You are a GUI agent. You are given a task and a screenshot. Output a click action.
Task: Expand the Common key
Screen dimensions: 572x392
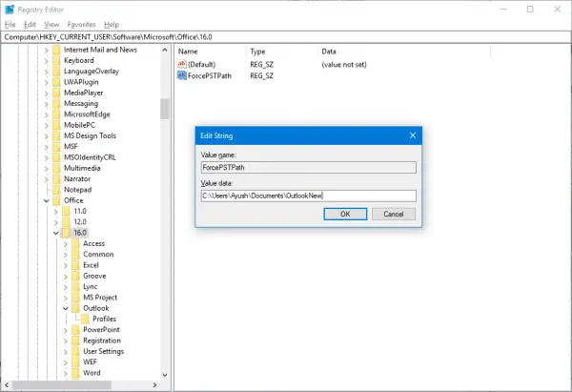point(65,255)
